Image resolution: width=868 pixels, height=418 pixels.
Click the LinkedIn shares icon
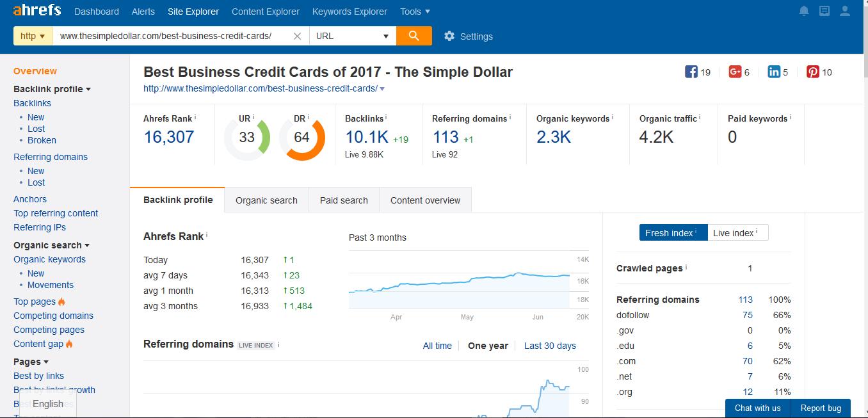[774, 72]
